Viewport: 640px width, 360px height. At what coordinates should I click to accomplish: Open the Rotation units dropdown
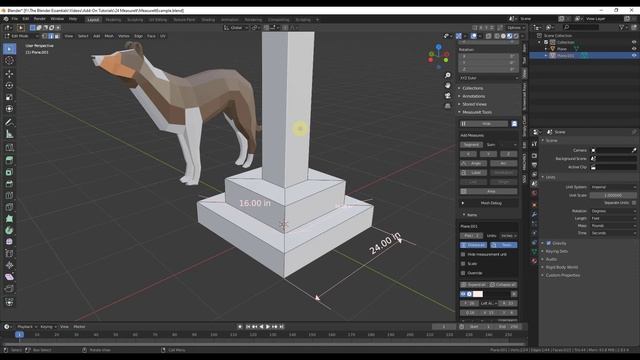click(613, 211)
